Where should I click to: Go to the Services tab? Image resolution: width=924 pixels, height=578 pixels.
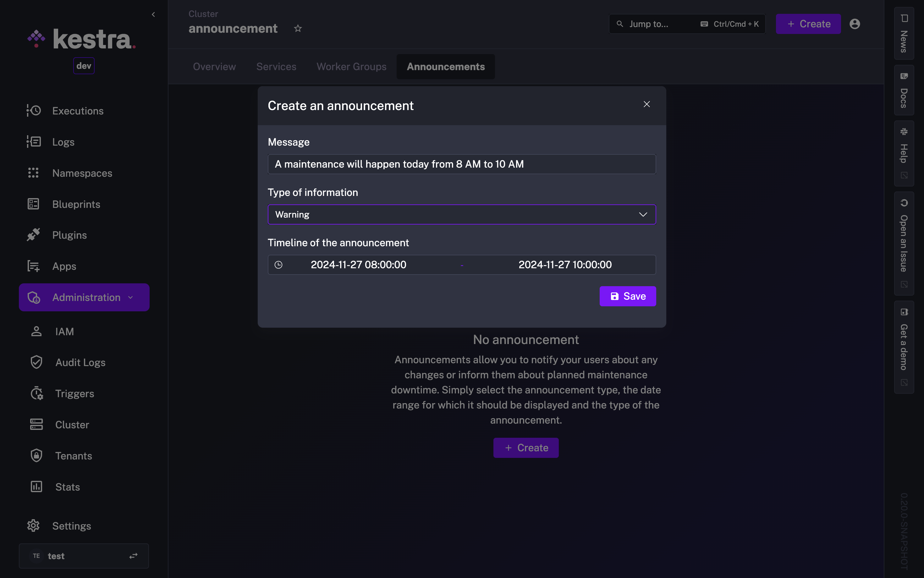276,67
